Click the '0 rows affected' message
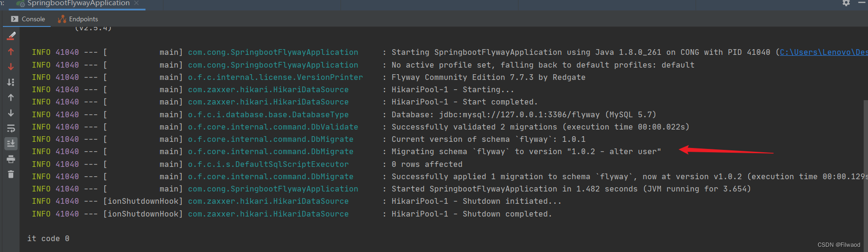 (x=427, y=165)
